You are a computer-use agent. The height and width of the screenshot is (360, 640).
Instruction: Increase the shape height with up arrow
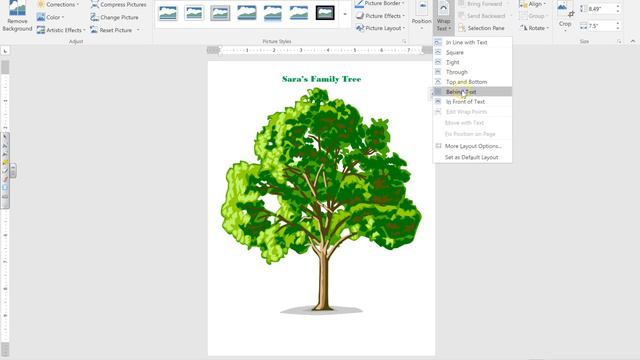coord(618,6)
